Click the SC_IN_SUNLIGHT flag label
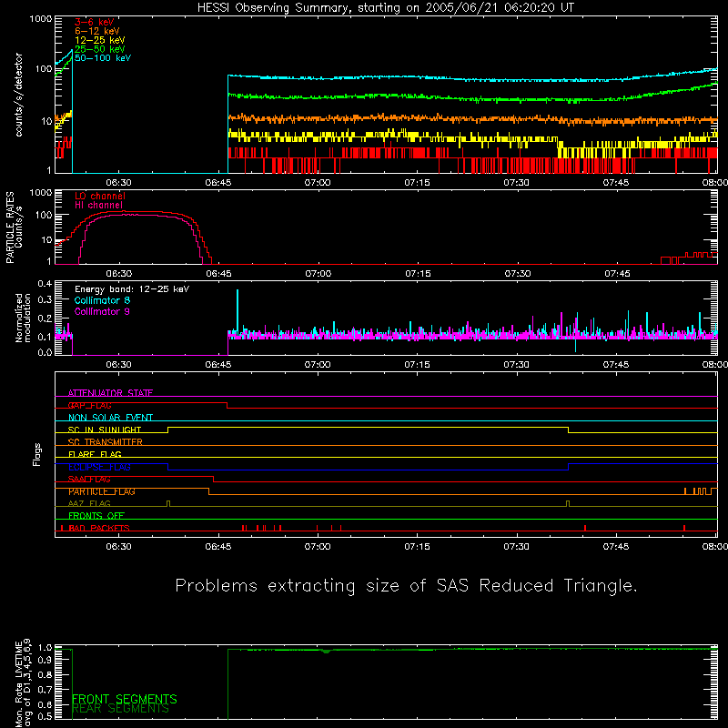728x728 pixels. (105, 430)
